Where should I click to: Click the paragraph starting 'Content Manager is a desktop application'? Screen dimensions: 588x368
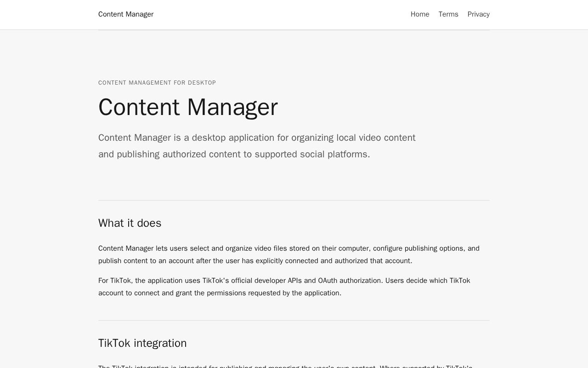(257, 146)
